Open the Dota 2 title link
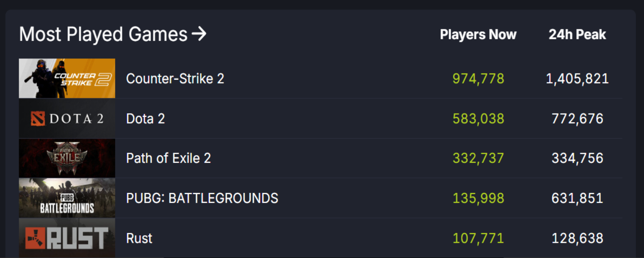Image resolution: width=644 pixels, height=258 pixels. click(x=145, y=119)
